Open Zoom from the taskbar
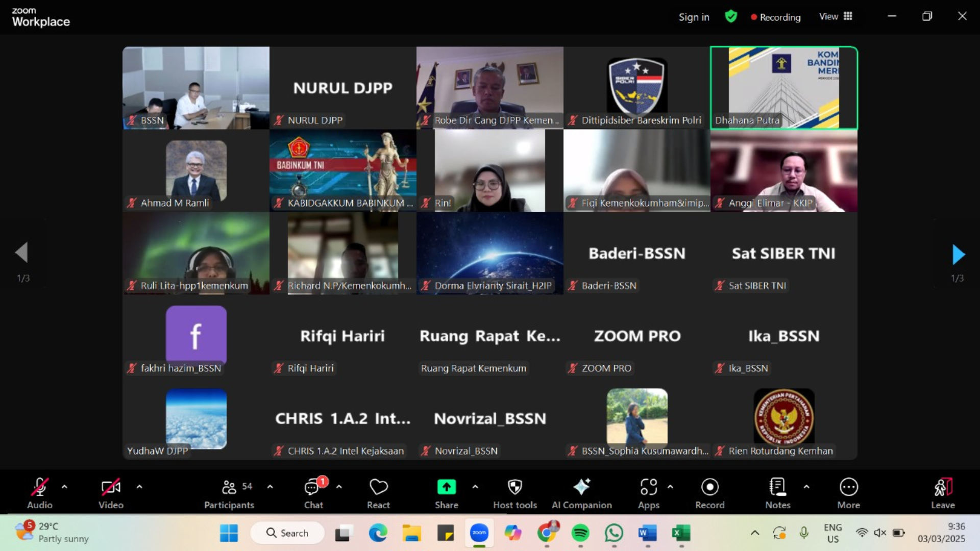The image size is (980, 551). [479, 533]
